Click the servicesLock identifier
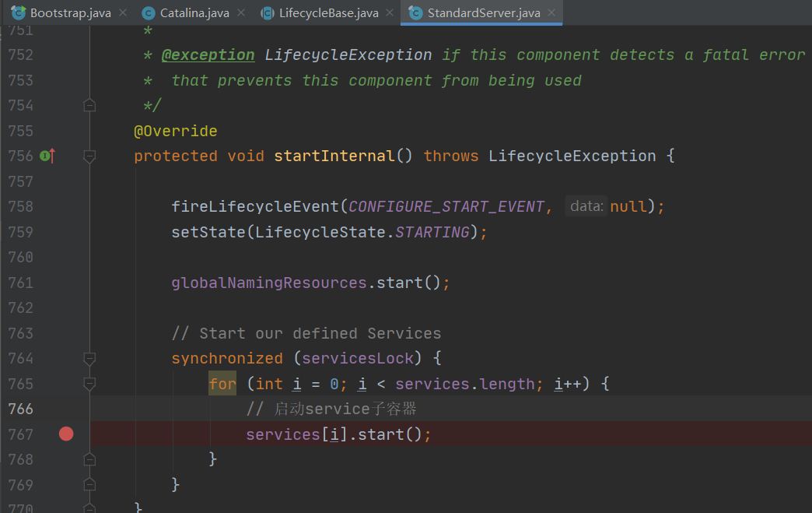The height and width of the screenshot is (513, 812). click(x=358, y=358)
